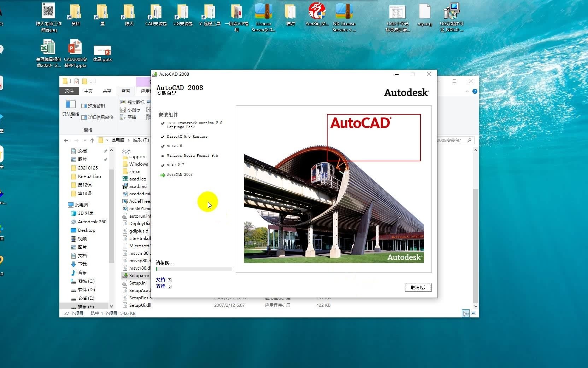Click 取消(C) button in AutoCAD installer

pos(418,287)
